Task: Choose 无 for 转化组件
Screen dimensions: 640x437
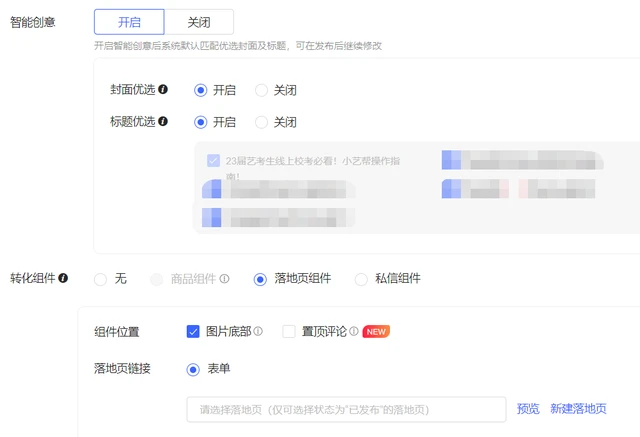Action: (100, 279)
